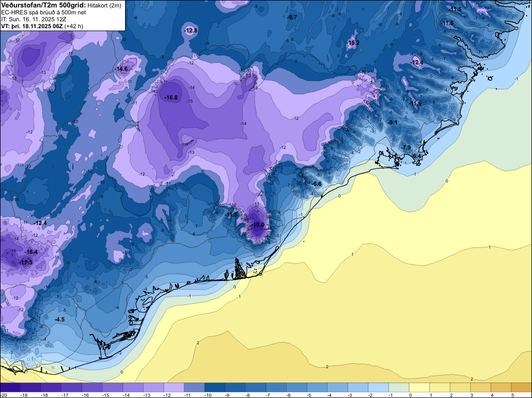Click the legend tick label "-19"
The image size is (532, 398).
(x=24, y=395)
